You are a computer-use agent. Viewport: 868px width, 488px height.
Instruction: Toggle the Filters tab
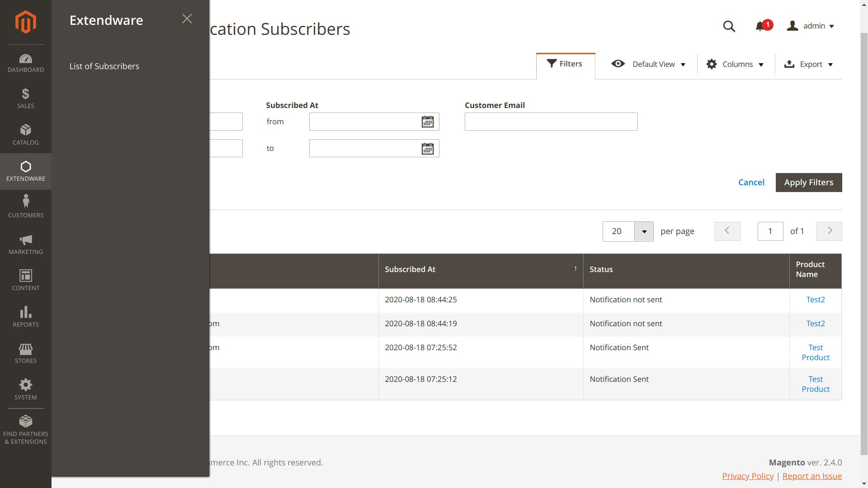[566, 66]
